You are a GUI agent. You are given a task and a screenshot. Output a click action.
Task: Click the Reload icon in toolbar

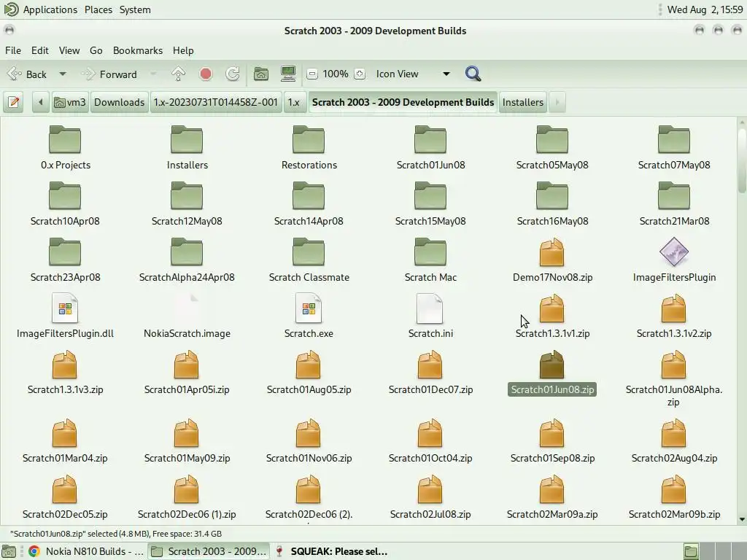pos(233,74)
